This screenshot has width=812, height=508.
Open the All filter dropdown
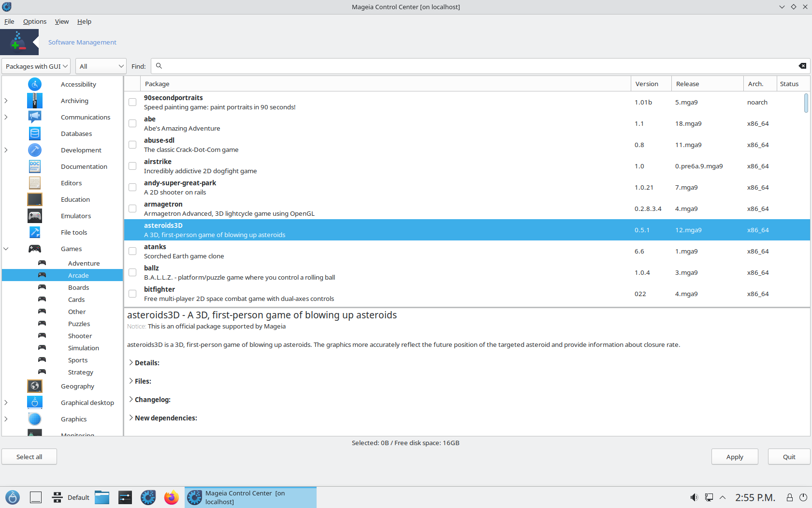(101, 66)
